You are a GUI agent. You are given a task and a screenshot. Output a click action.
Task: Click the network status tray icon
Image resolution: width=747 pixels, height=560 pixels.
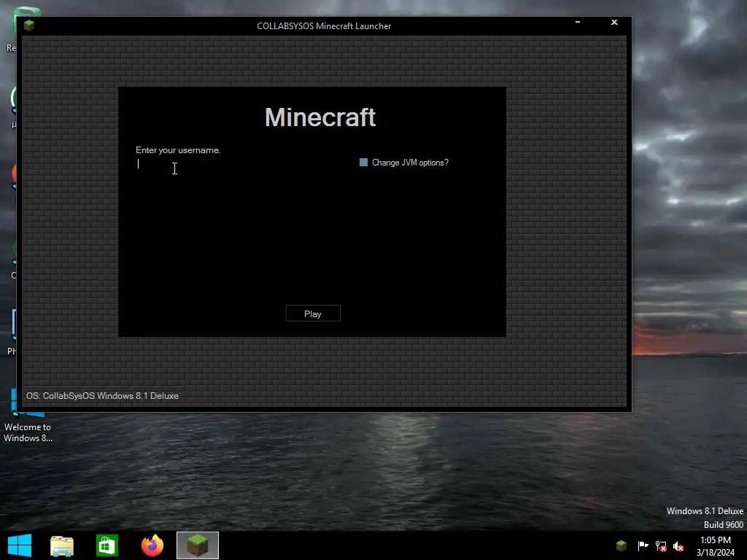pos(661,546)
